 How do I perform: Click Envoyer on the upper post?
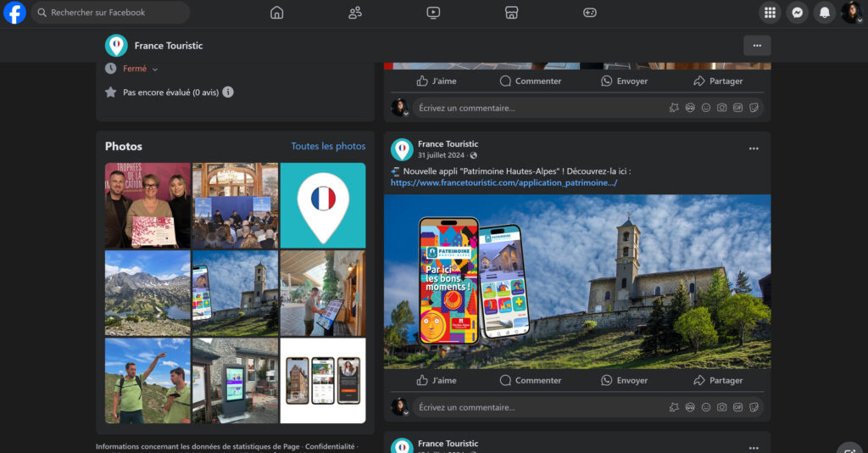[x=624, y=81]
